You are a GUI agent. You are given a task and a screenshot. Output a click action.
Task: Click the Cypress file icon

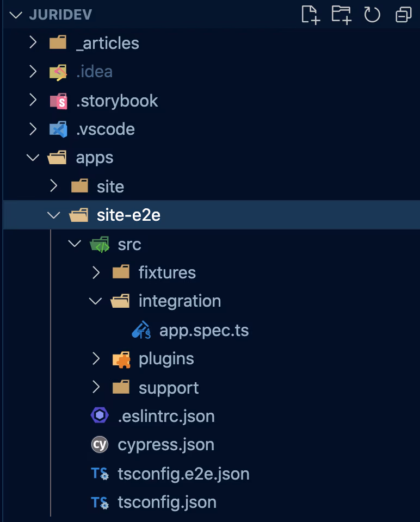click(100, 445)
